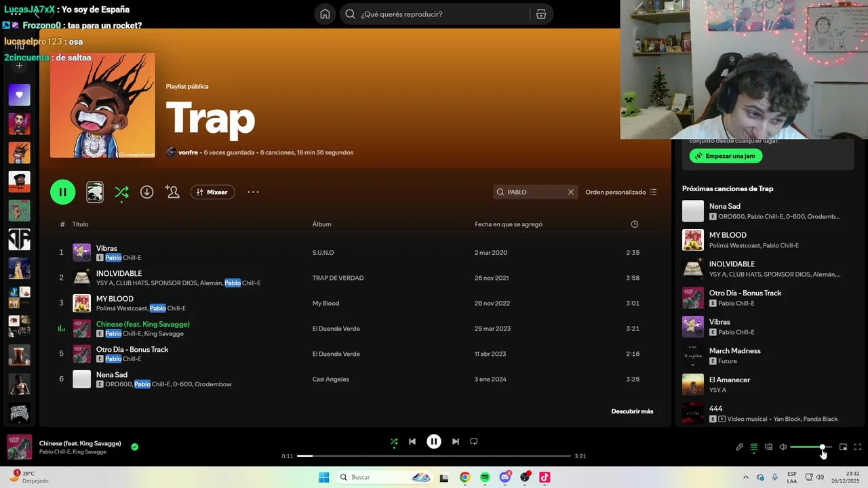The width and height of the screenshot is (868, 488).
Task: Open the lyrics microphone icon
Action: (x=740, y=447)
